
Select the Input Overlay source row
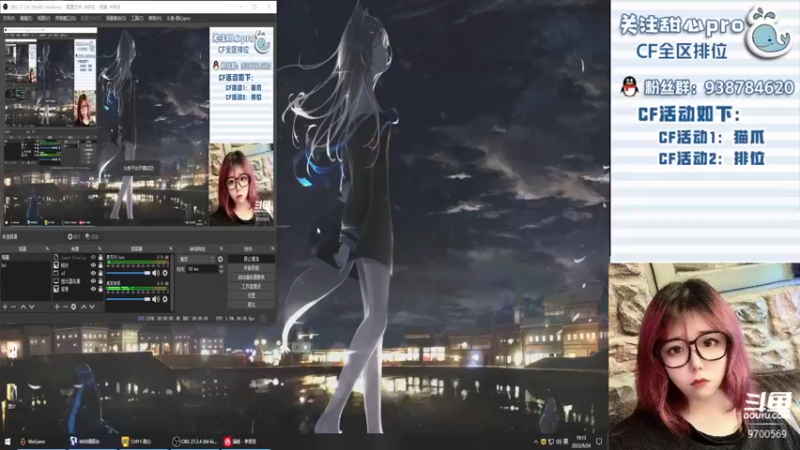click(78, 257)
